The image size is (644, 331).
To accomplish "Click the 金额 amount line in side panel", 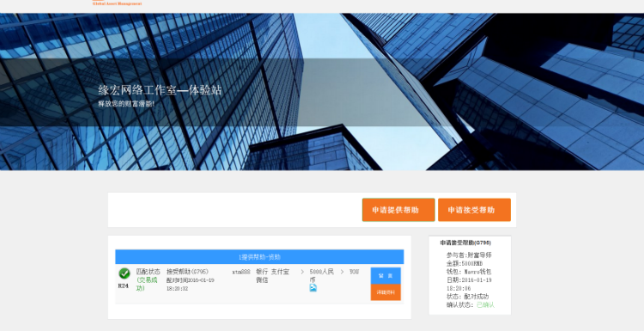I will click(465, 263).
